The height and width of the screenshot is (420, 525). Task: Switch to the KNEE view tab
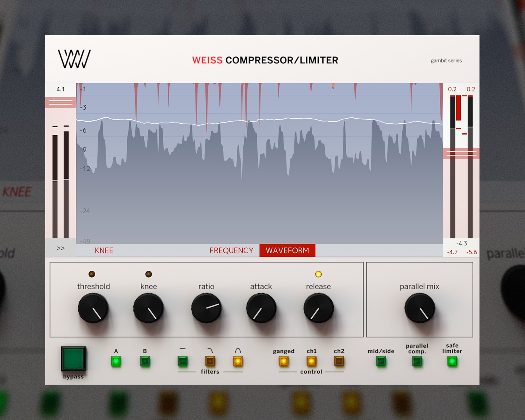(104, 250)
